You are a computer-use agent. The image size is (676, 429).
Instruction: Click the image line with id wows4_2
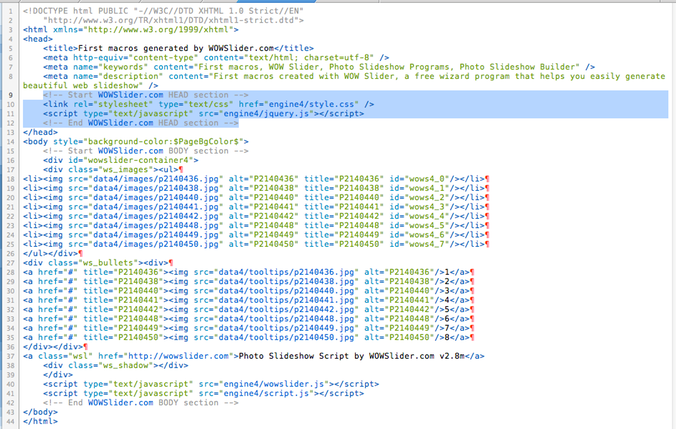pos(256,198)
